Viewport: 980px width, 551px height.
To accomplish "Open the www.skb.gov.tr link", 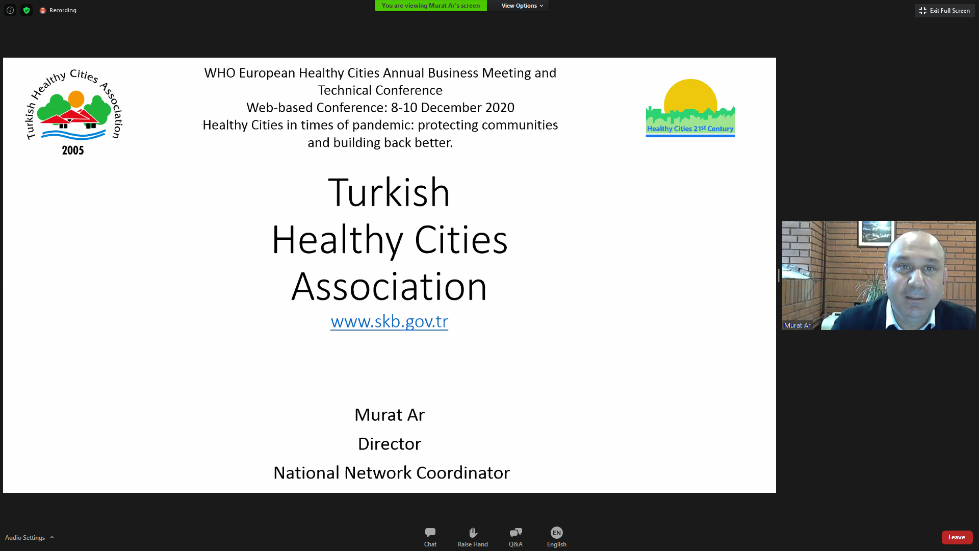I will click(x=390, y=321).
